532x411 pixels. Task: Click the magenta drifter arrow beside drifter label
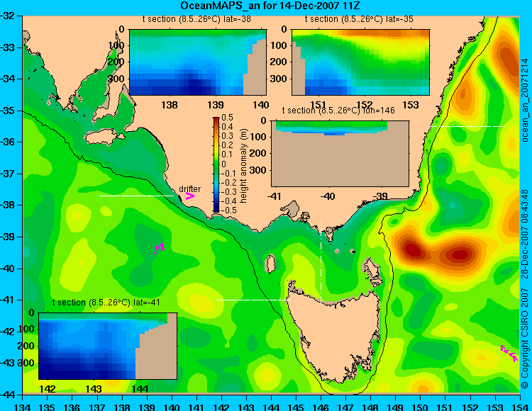click(x=189, y=196)
